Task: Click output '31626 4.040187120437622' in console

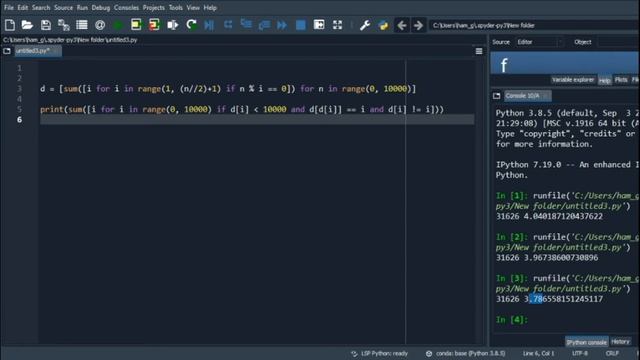Action: (x=549, y=216)
